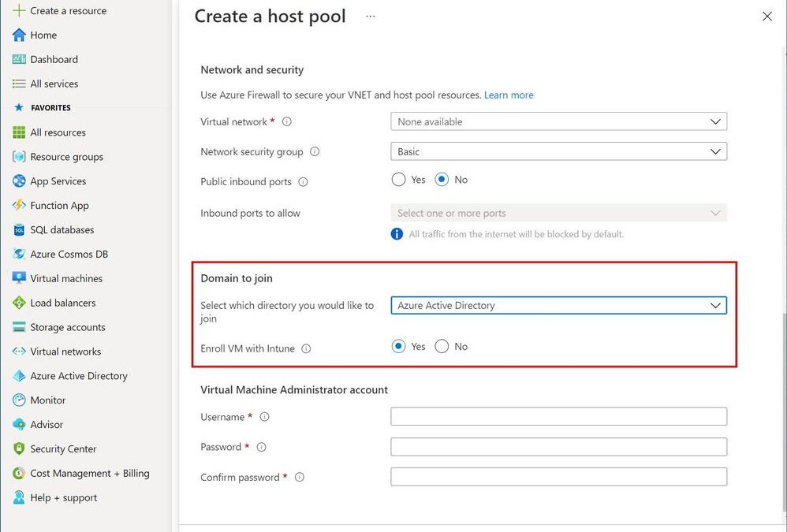Open Cost Management + Billing icon
This screenshot has width=787, height=532.
(19, 474)
